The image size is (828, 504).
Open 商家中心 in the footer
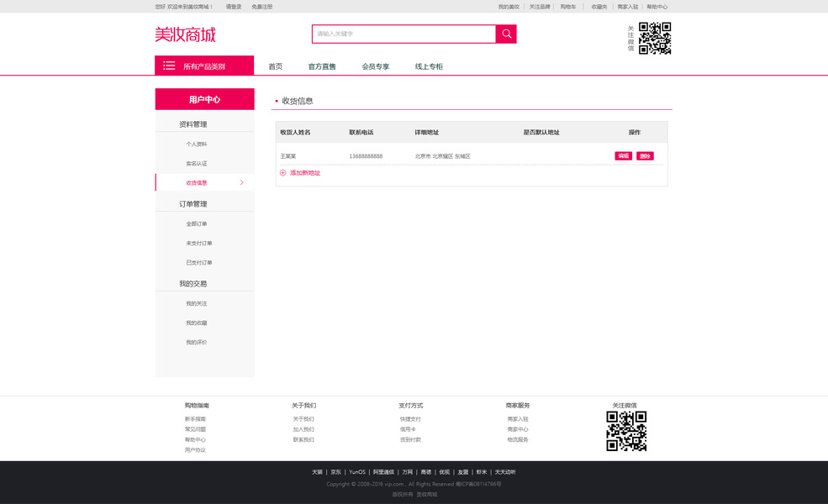click(518, 429)
